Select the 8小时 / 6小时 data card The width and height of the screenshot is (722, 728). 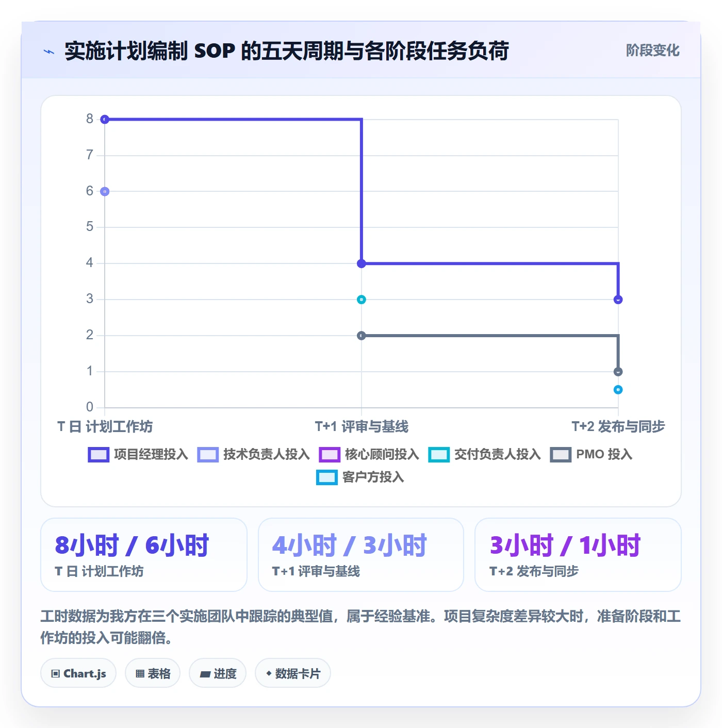(x=144, y=555)
